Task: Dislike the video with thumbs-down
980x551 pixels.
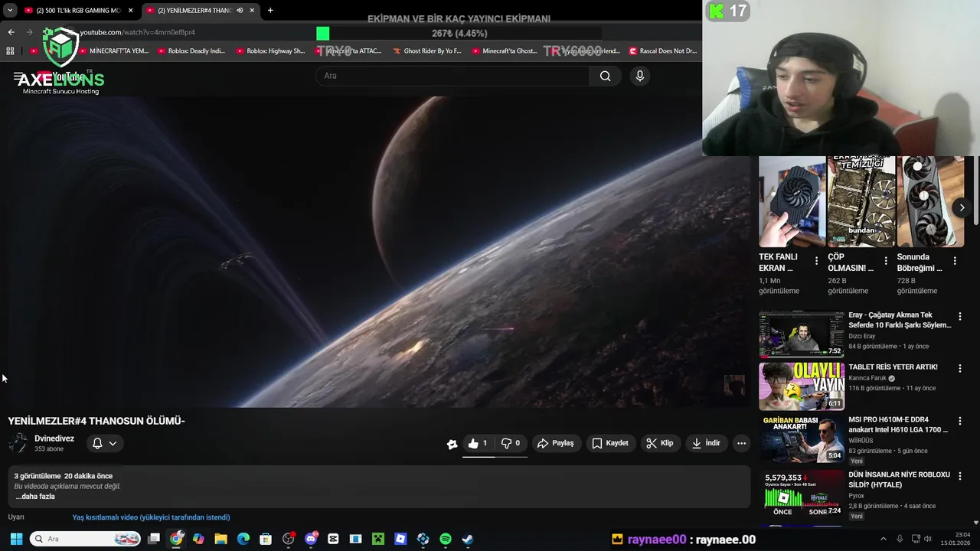Action: 511,443
